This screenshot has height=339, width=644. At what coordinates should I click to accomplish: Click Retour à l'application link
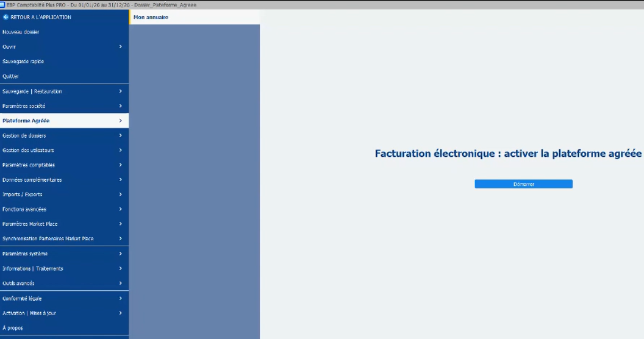[41, 17]
